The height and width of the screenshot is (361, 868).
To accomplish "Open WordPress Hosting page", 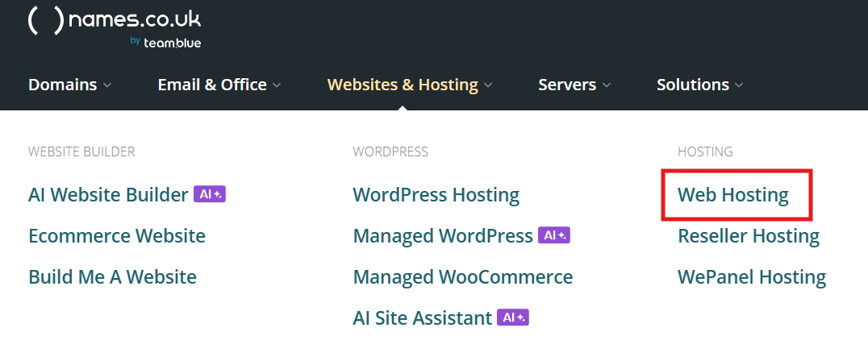I will (436, 194).
